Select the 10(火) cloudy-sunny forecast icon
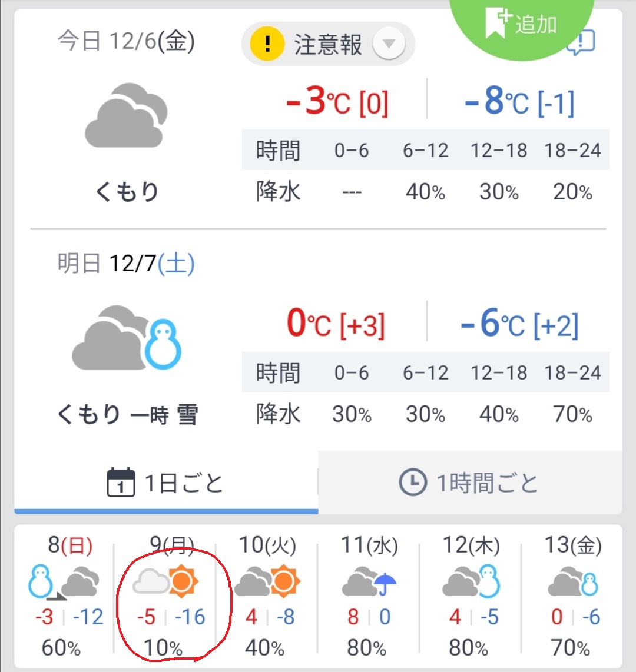Viewport: 636px width, 672px height. pyautogui.click(x=267, y=582)
